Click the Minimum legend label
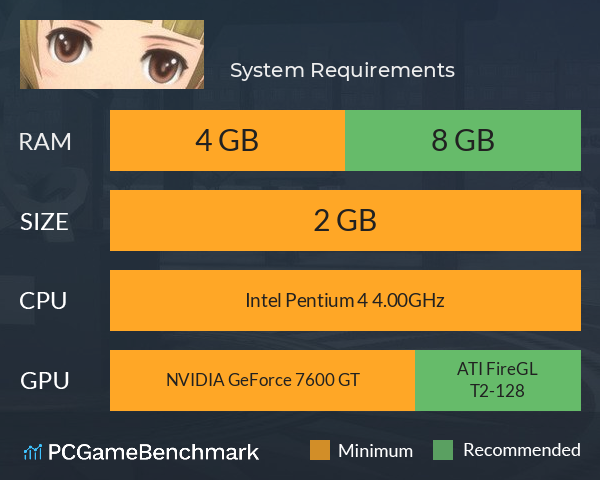The height and width of the screenshot is (480, 600). point(375,451)
